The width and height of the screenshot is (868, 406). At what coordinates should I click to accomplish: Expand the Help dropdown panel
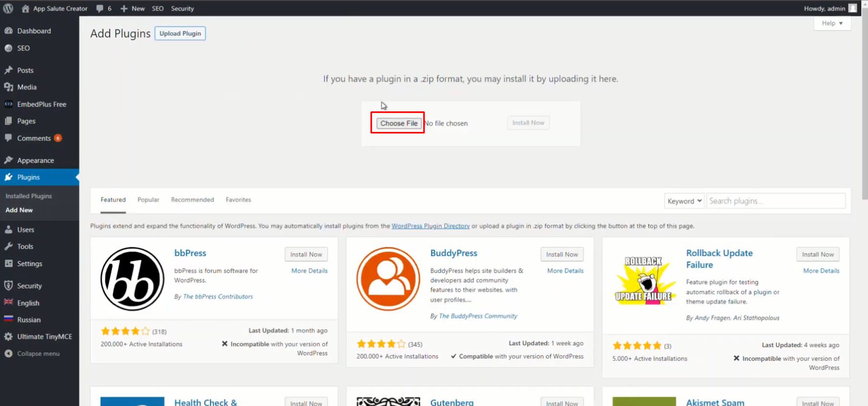[x=832, y=23]
